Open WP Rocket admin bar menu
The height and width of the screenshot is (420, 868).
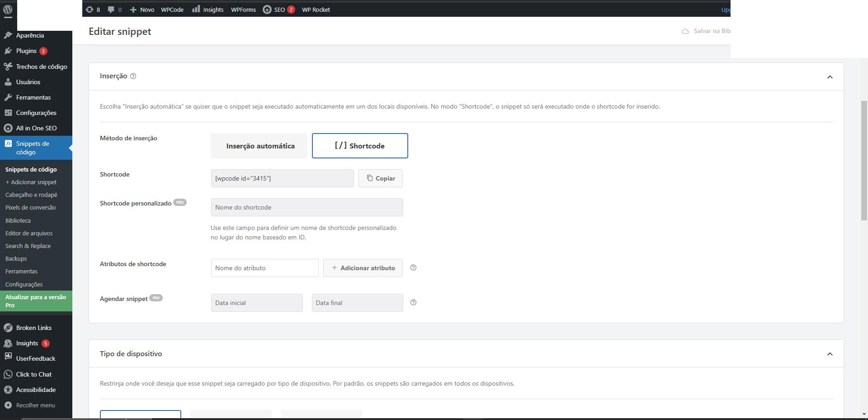pos(316,10)
